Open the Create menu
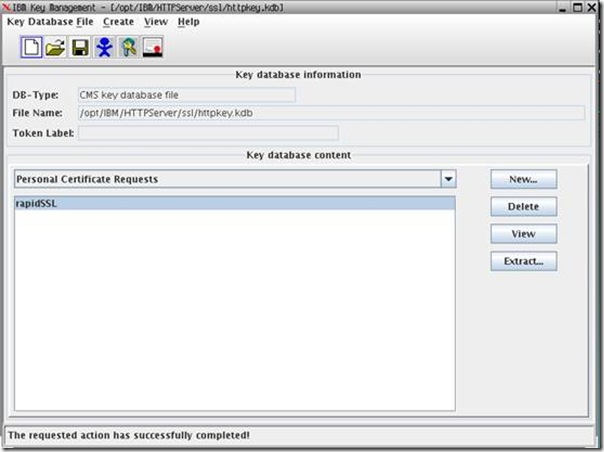The height and width of the screenshot is (452, 604). click(x=118, y=22)
